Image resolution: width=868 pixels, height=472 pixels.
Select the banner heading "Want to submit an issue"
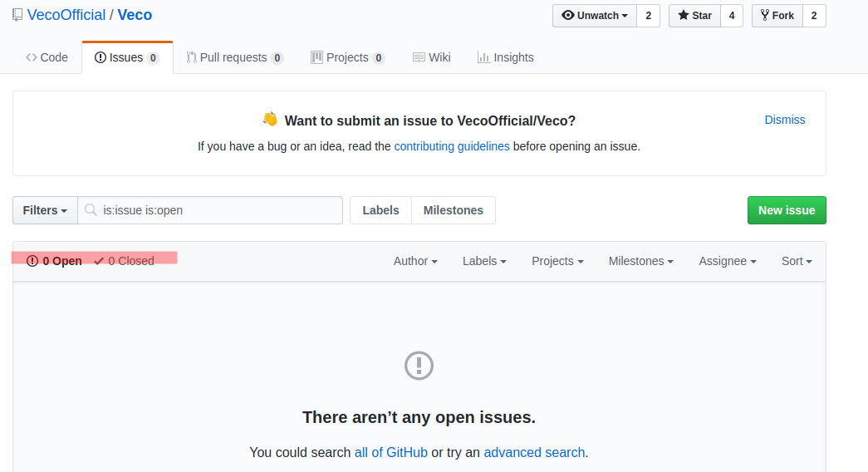(430, 120)
